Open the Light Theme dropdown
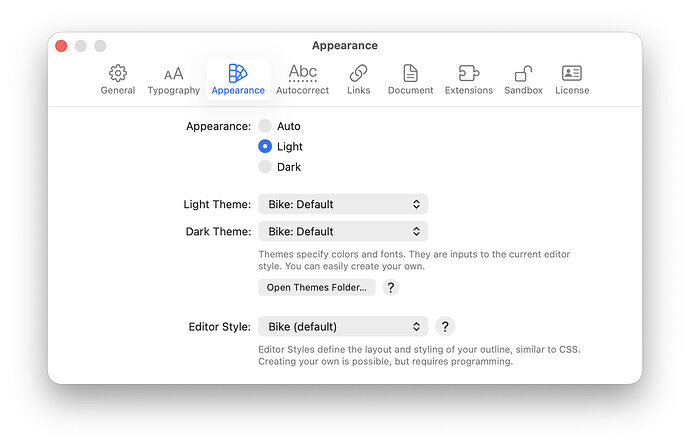Screen dimensions: 690x446 click(343, 204)
